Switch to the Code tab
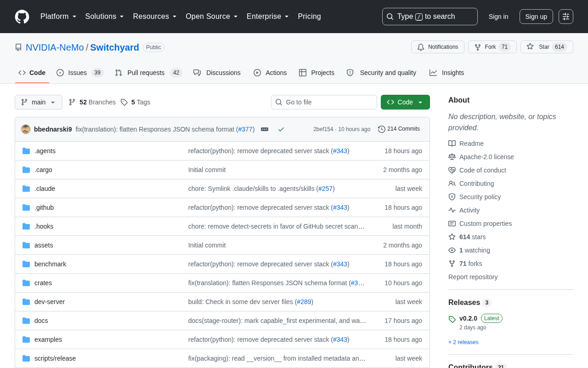The image size is (588, 368). point(32,73)
